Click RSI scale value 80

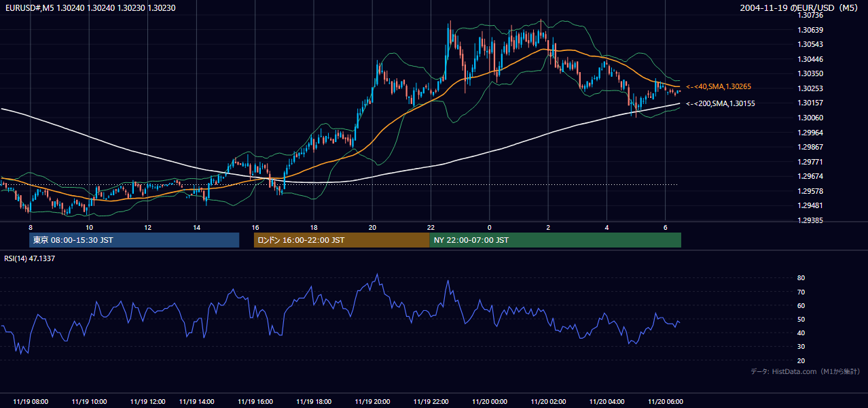tap(801, 278)
